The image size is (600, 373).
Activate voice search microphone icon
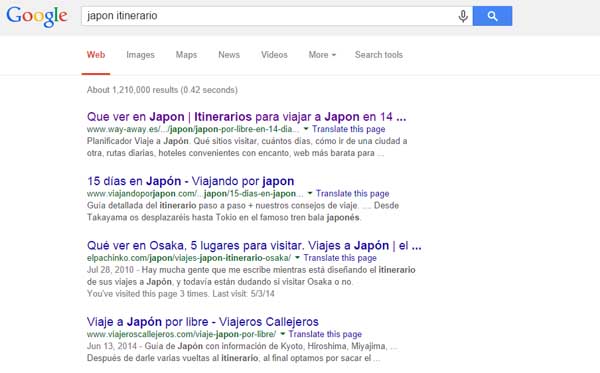[463, 16]
